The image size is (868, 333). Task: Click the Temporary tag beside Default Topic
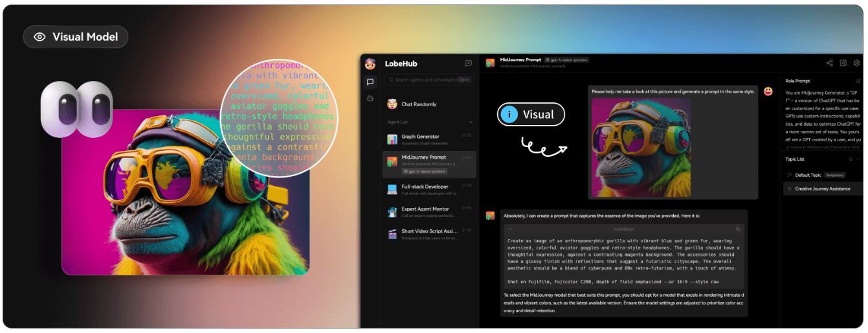pyautogui.click(x=835, y=175)
